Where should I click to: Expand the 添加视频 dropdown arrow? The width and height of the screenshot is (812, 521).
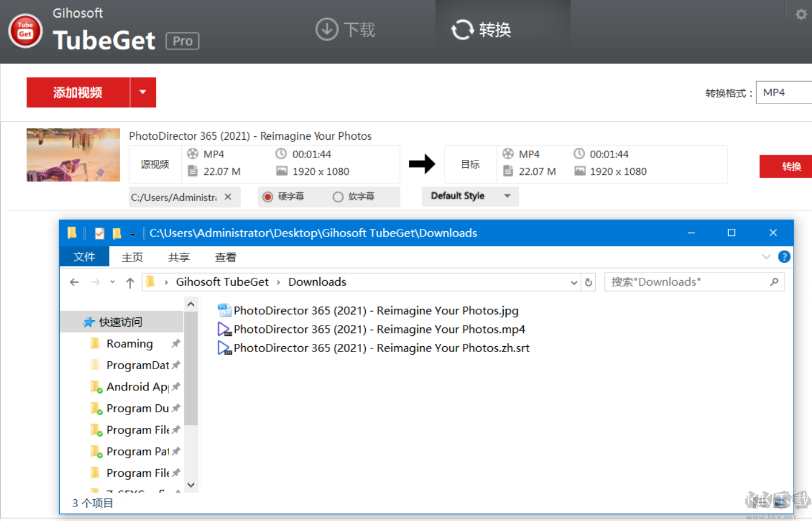click(x=143, y=93)
